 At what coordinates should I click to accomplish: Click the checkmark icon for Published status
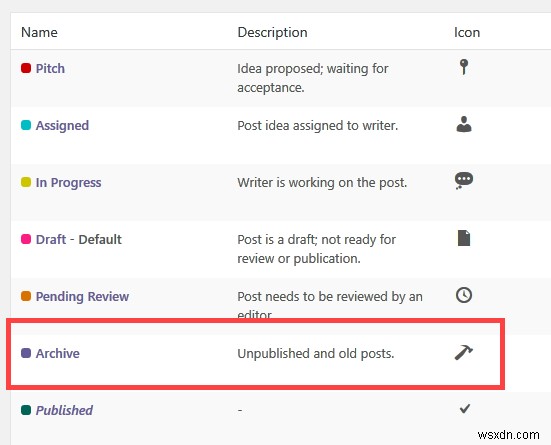click(x=465, y=409)
